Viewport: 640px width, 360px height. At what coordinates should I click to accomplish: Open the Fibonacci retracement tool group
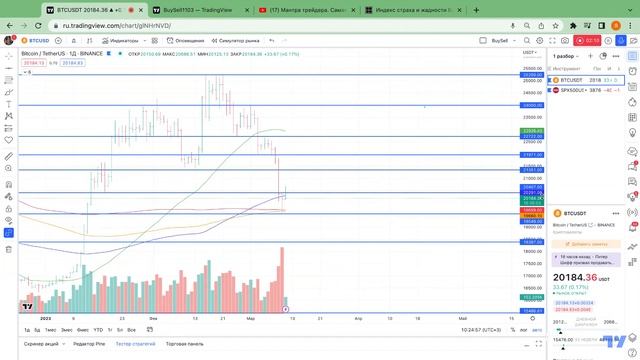pos(9,80)
